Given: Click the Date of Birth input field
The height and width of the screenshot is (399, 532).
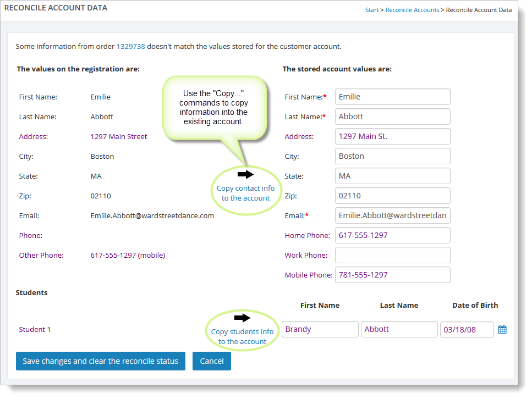Looking at the screenshot, I should [x=467, y=330].
